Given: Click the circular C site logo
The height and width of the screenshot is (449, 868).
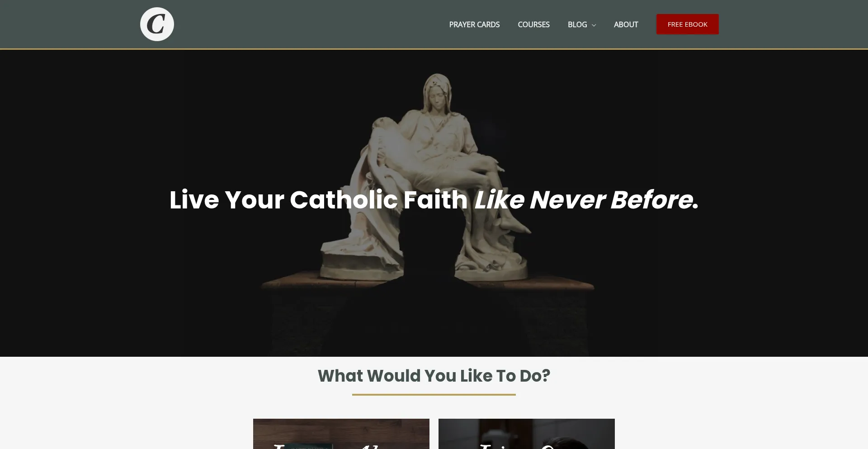Looking at the screenshot, I should click(157, 24).
